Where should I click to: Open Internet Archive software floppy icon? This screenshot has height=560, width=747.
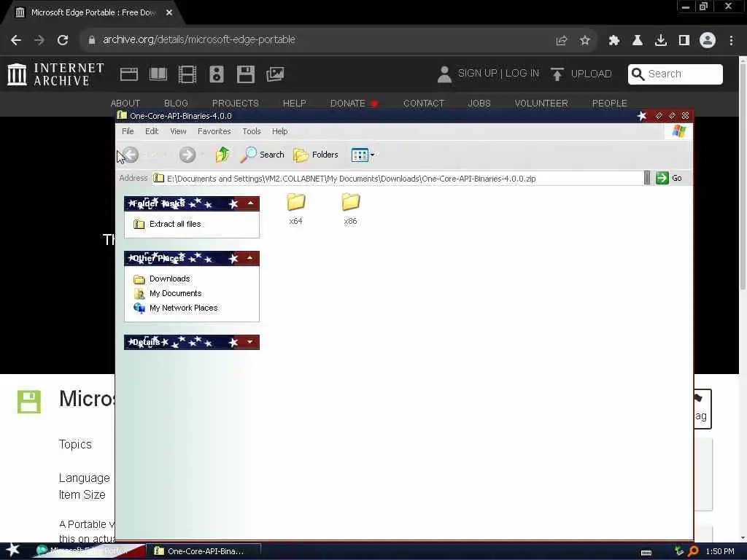(246, 74)
